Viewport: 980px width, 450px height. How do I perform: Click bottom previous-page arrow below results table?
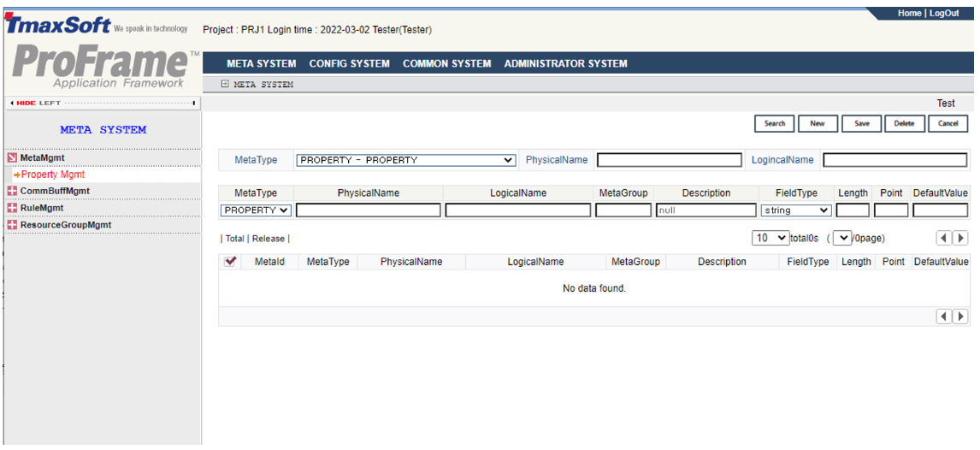point(944,317)
